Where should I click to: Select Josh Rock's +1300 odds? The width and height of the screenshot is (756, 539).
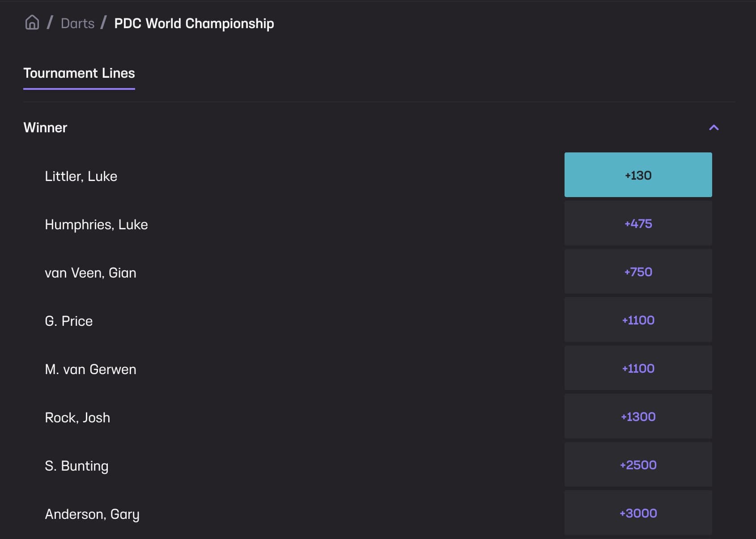[638, 417]
